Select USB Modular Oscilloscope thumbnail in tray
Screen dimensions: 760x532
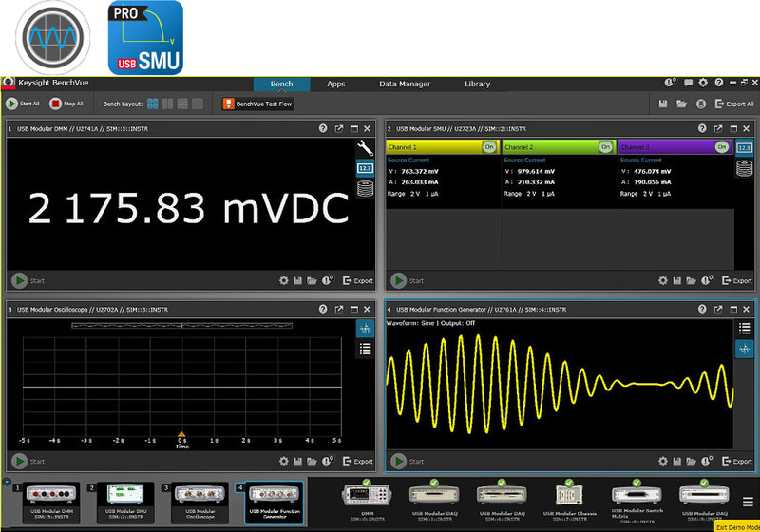tap(199, 503)
